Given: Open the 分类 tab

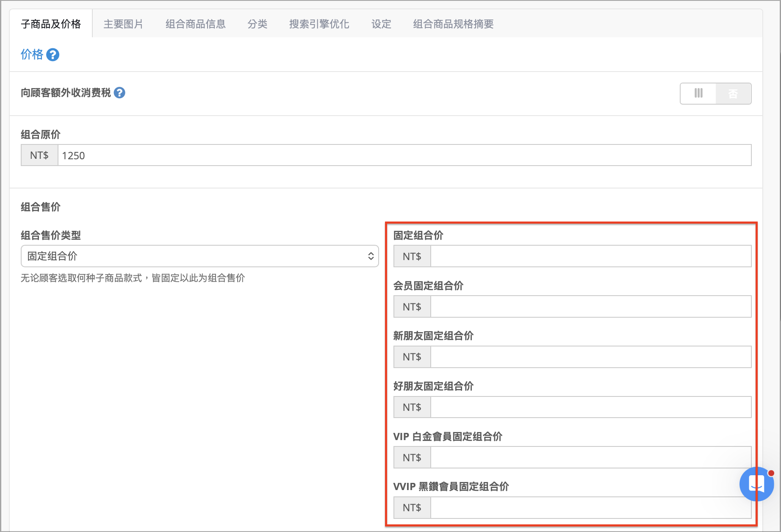Looking at the screenshot, I should (x=258, y=24).
